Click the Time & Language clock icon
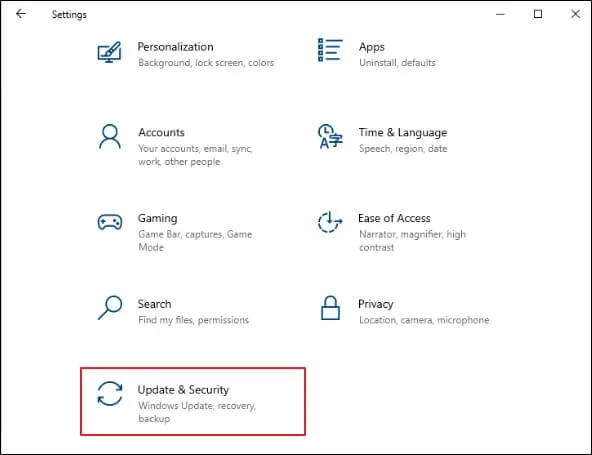 pyautogui.click(x=330, y=136)
